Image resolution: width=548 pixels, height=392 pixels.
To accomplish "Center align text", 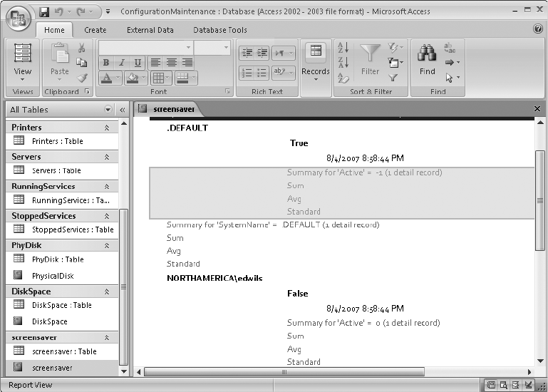I will 171,63.
